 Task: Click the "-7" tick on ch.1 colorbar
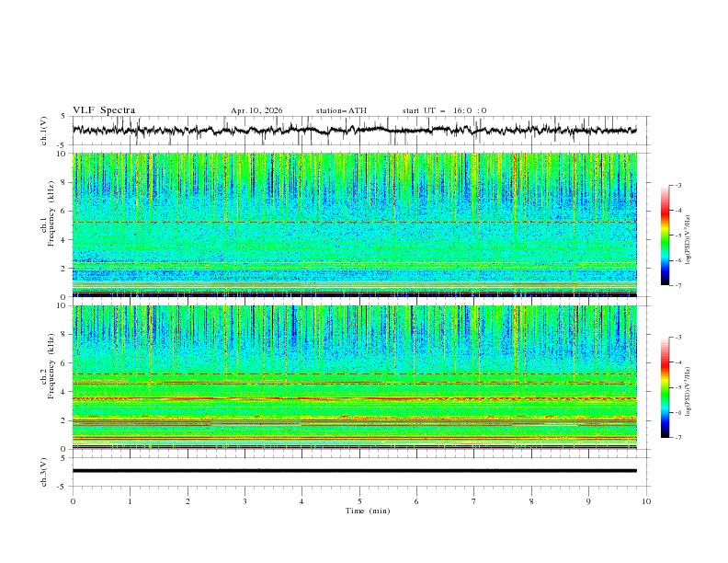(678, 286)
